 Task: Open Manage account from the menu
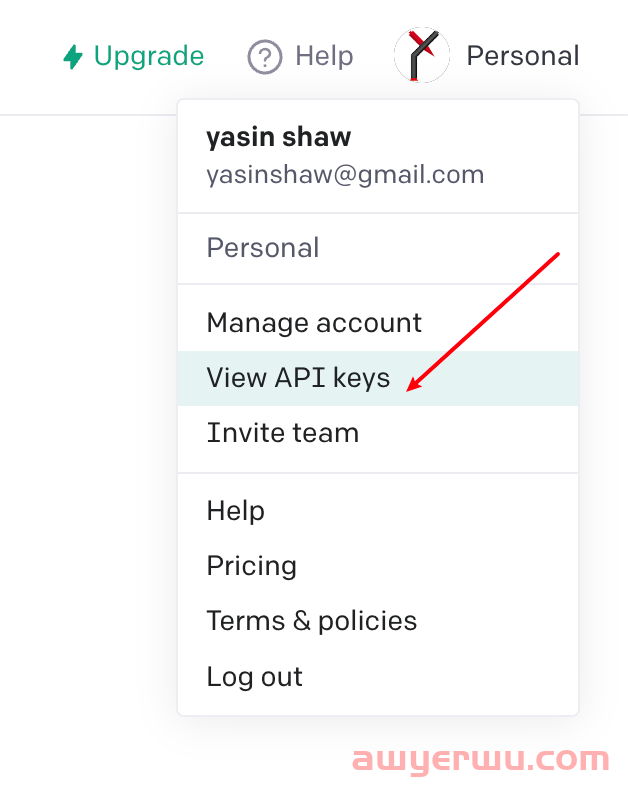pos(314,323)
